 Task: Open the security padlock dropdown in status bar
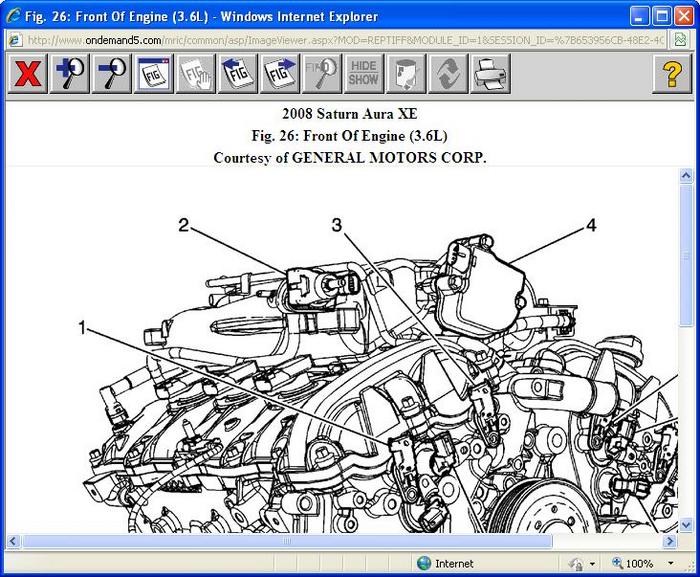[592, 564]
